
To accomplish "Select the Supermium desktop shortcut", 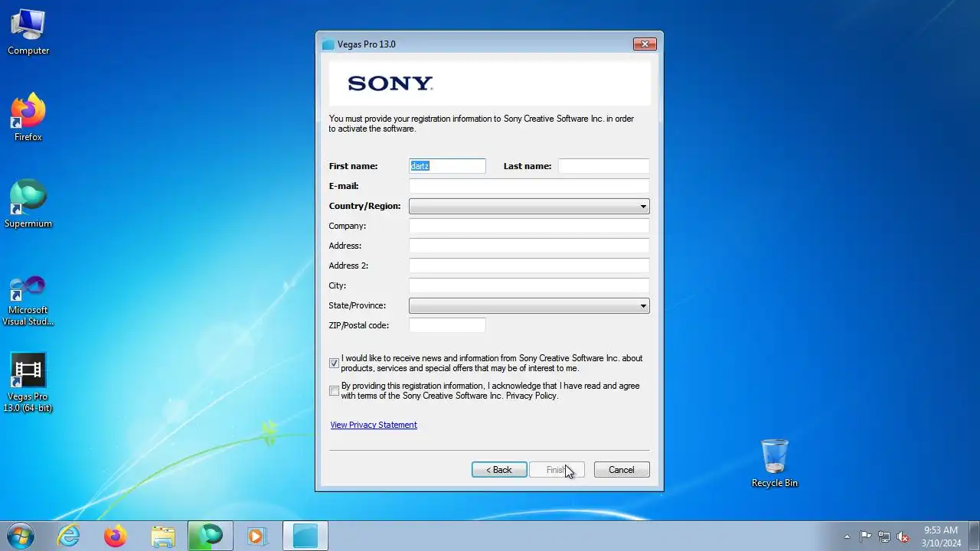I will pyautogui.click(x=28, y=204).
